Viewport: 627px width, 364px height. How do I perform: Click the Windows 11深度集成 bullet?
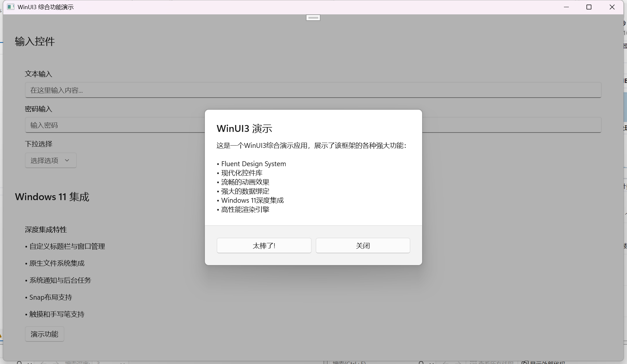click(250, 200)
